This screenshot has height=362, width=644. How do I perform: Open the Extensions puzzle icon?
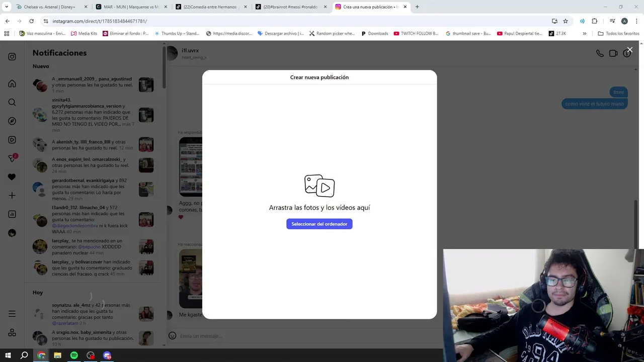[x=594, y=21]
